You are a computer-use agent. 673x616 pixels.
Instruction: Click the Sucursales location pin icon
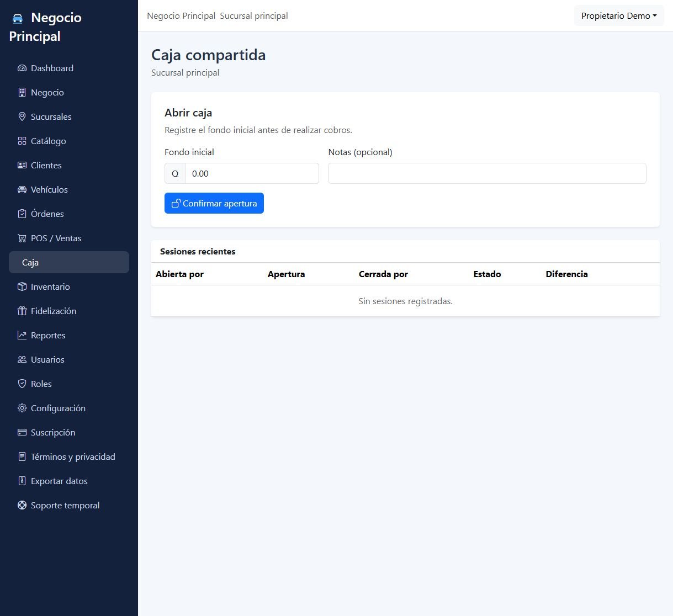coord(22,117)
